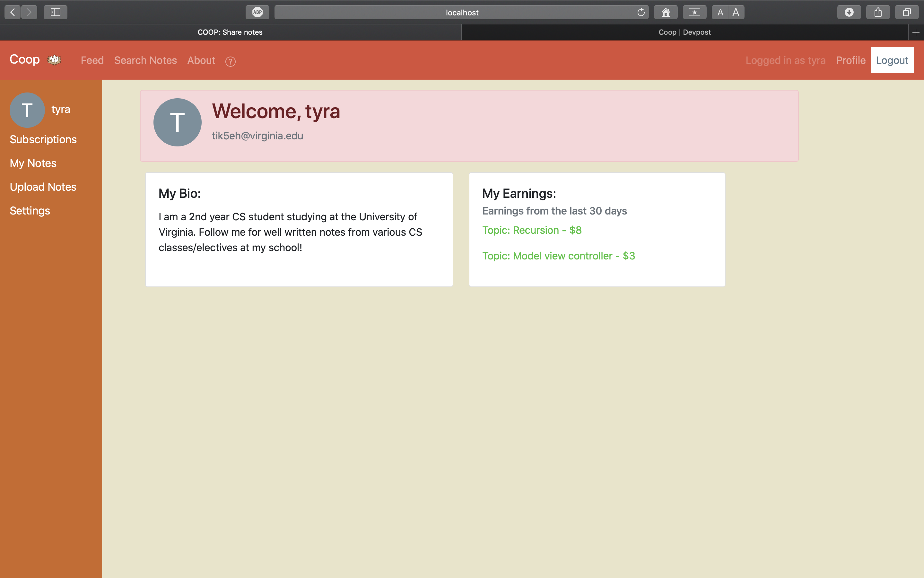Open the downloads arrow icon
Image resolution: width=924 pixels, height=578 pixels.
click(x=849, y=12)
